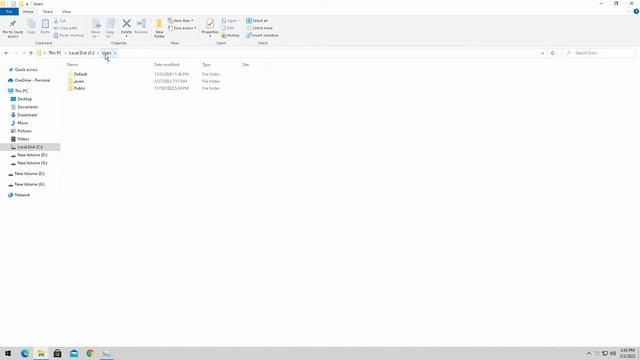Click History in the Open group
Viewport: 640px width, 360px height.
[x=231, y=36]
